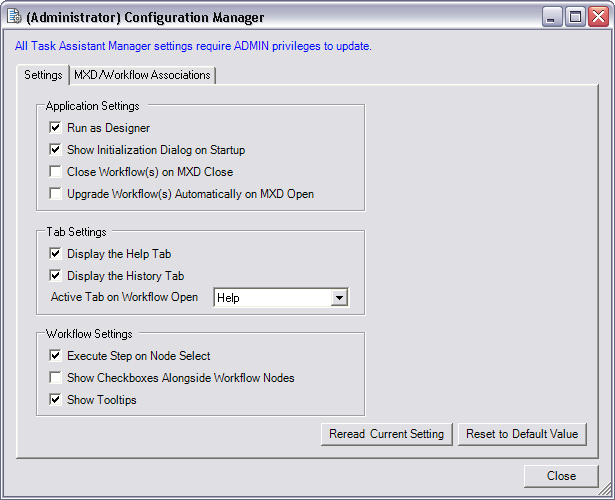615x500 pixels.
Task: Enable Upgrade Workflow(s) Automatically on MXD Open
Action: (55, 194)
